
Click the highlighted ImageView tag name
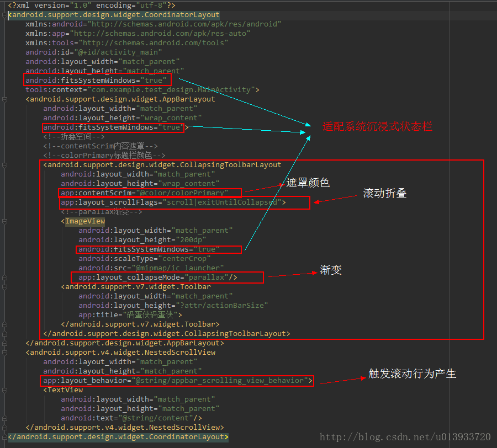85,221
